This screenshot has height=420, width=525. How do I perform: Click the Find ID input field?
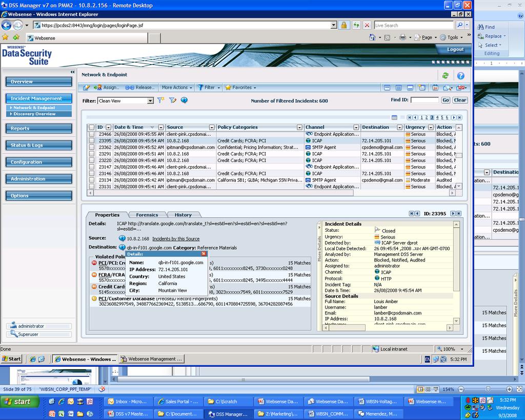click(x=425, y=100)
